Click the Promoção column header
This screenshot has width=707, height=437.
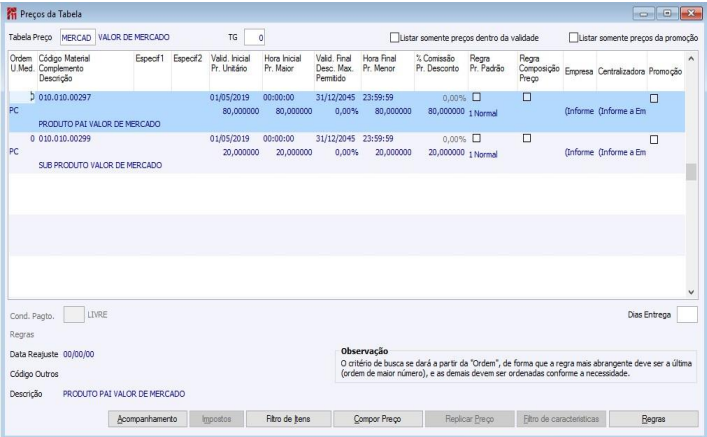tap(664, 72)
